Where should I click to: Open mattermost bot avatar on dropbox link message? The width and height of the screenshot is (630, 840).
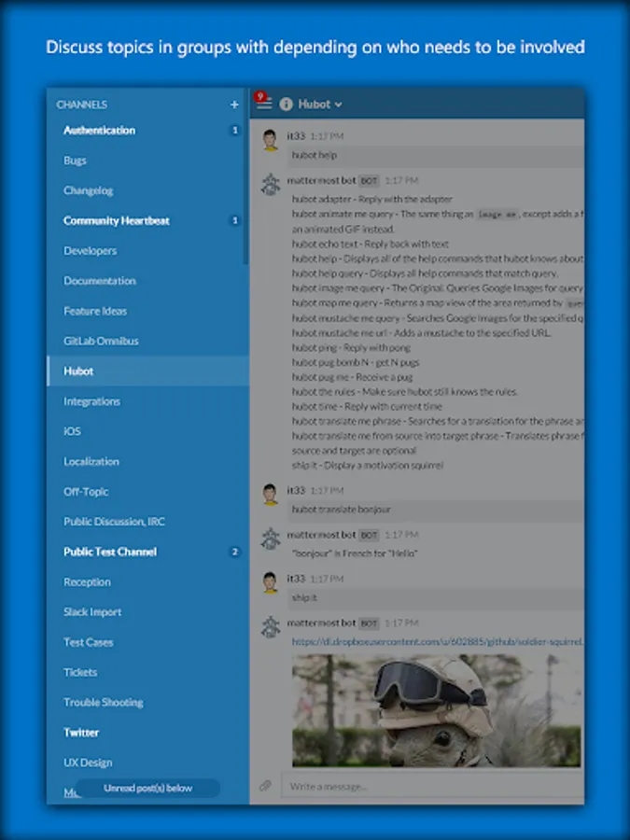[x=271, y=627]
